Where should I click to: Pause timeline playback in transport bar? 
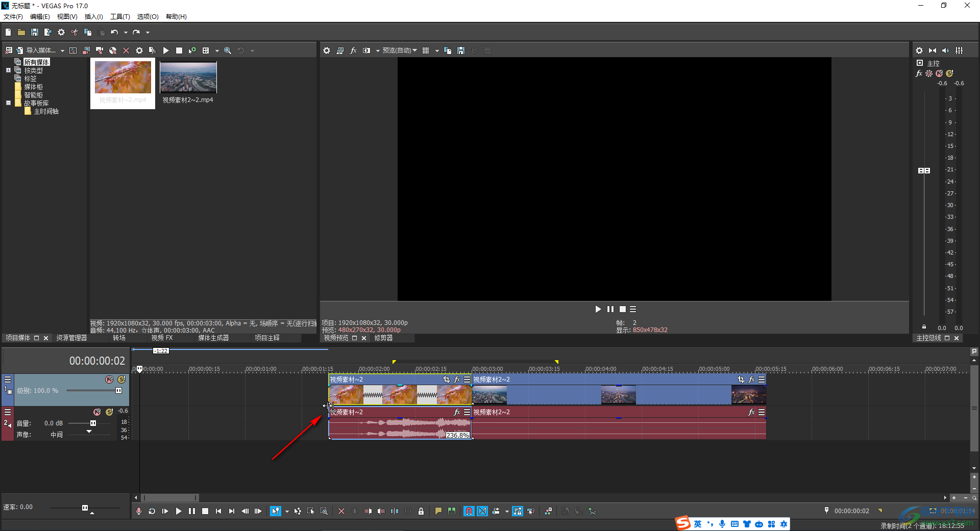[x=192, y=511]
